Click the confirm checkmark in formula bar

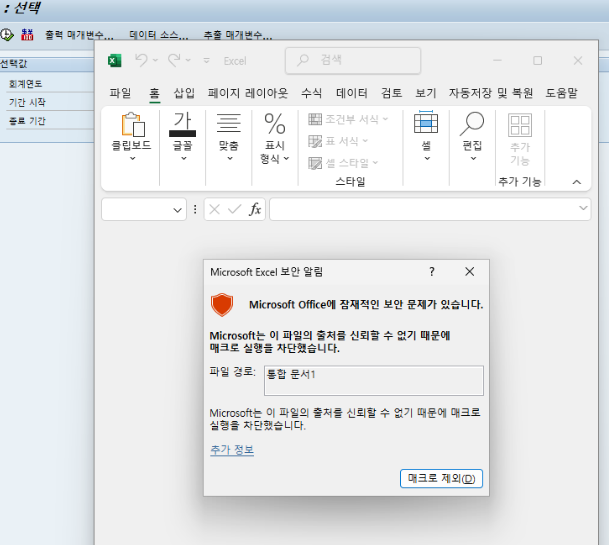pyautogui.click(x=235, y=210)
